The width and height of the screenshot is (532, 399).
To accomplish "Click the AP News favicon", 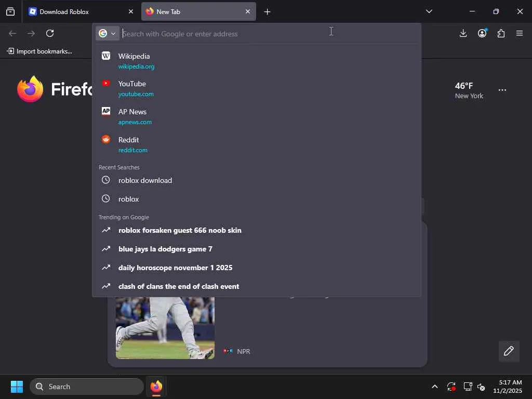I will click(106, 111).
